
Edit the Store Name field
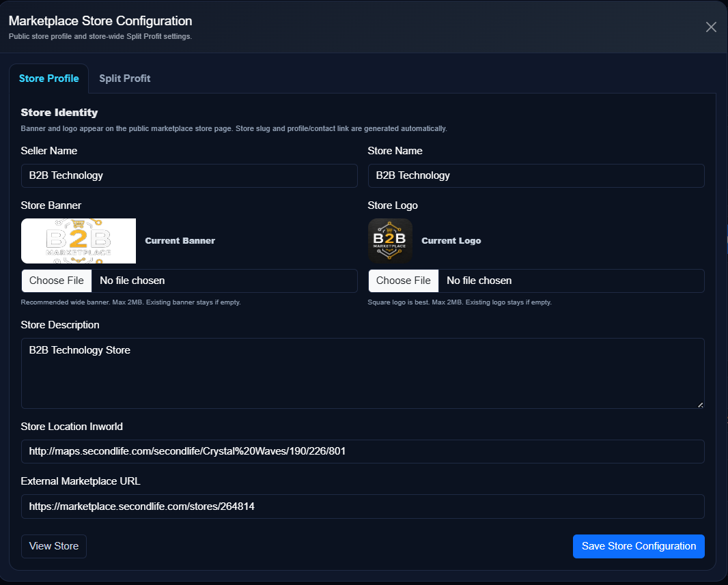click(536, 175)
